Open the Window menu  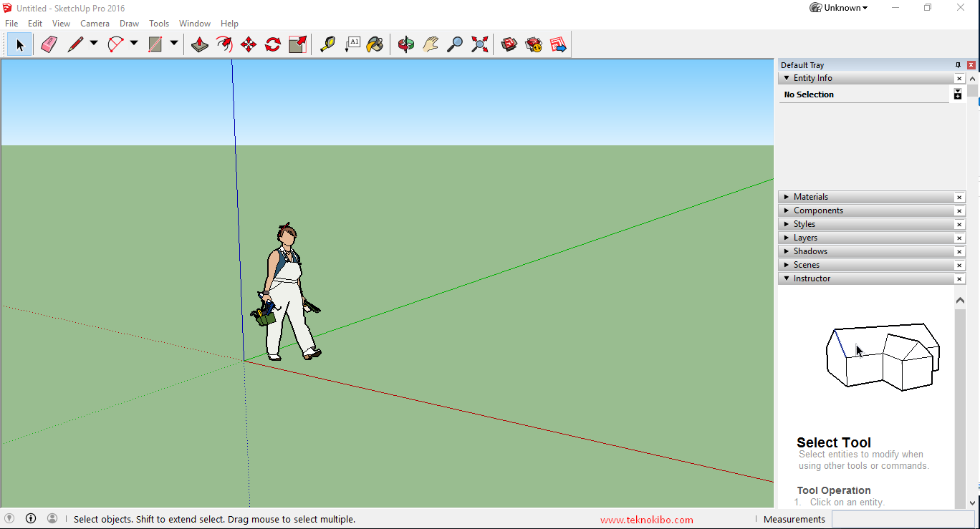click(195, 24)
